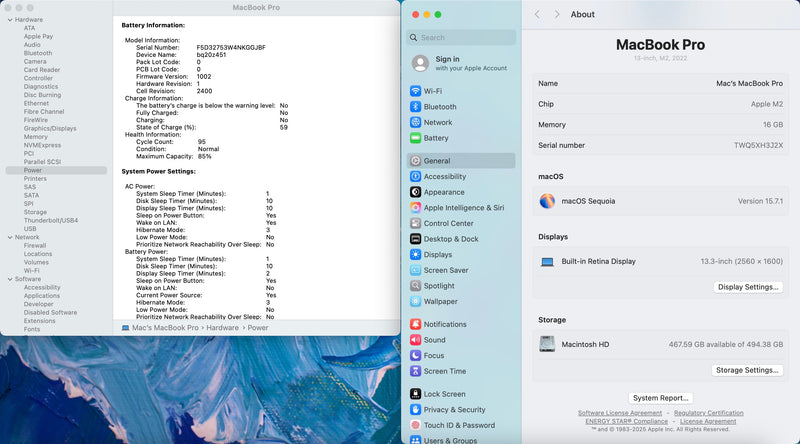
Task: Select the Bluetooth icon in sidebar
Action: (415, 107)
